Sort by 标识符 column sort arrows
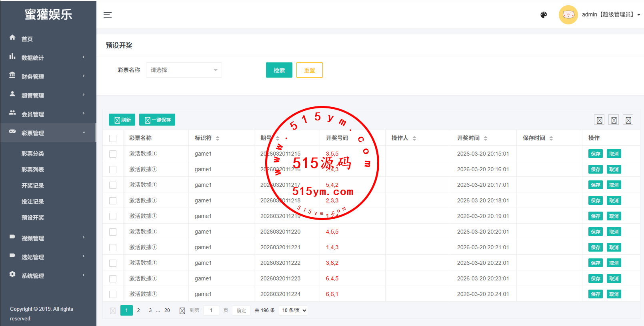The width and height of the screenshot is (644, 326). pos(218,138)
